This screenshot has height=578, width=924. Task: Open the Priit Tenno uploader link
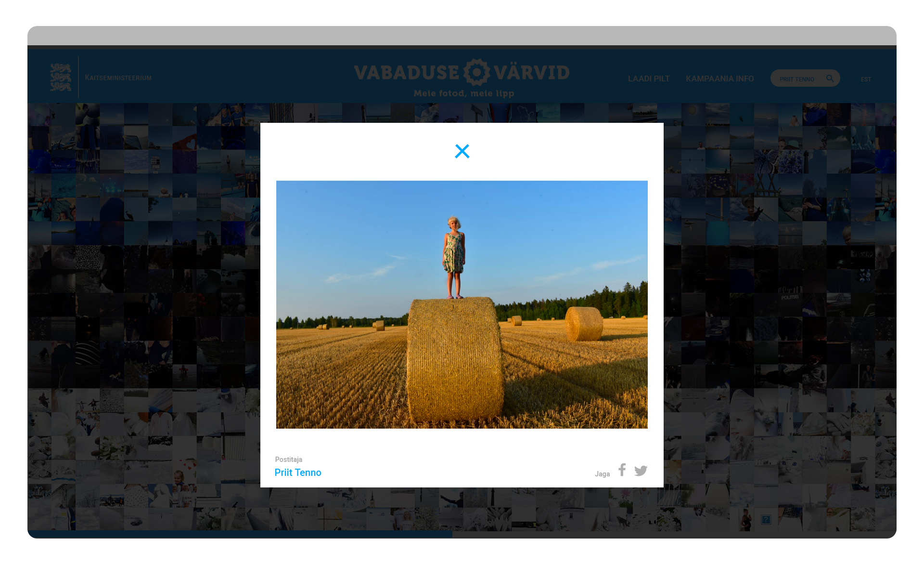[x=298, y=473]
